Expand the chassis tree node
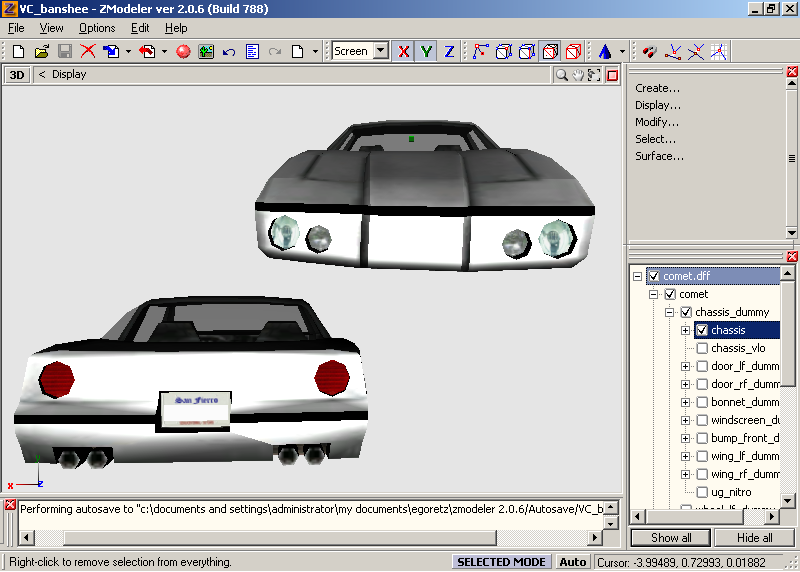The height and width of the screenshot is (572, 800). 686,330
